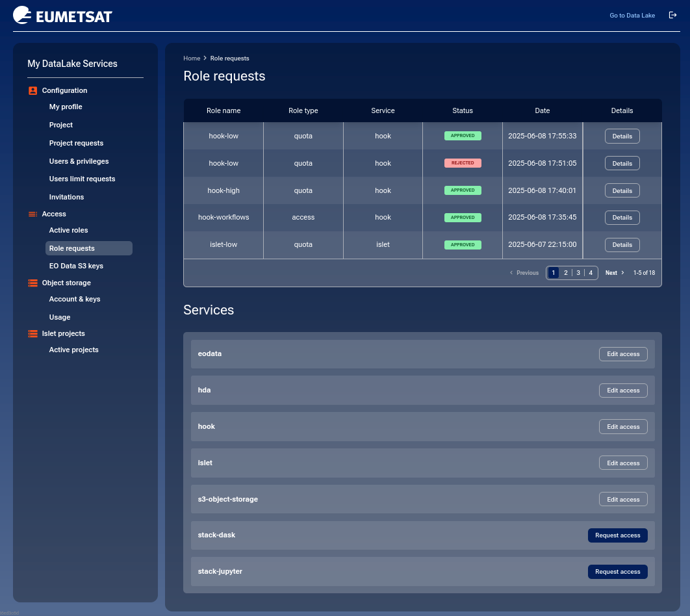Click the EUMETSAT logo
The image size is (690, 616).
tap(62, 16)
